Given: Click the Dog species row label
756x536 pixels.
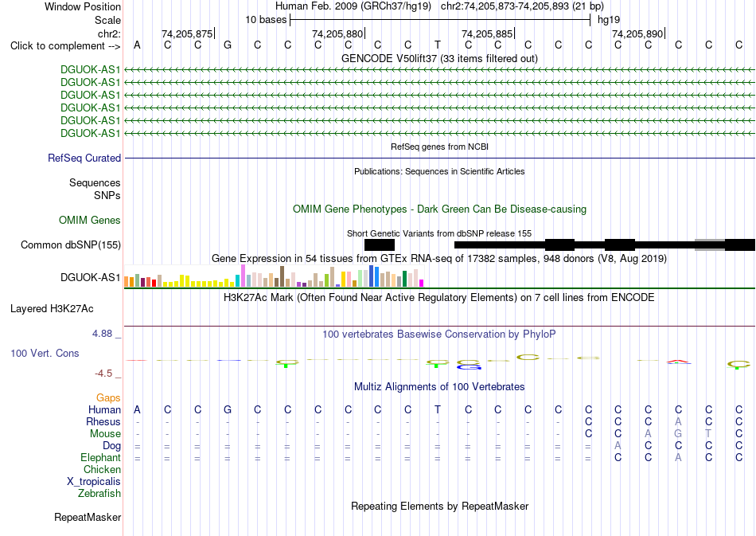Looking at the screenshot, I should click(x=112, y=446).
